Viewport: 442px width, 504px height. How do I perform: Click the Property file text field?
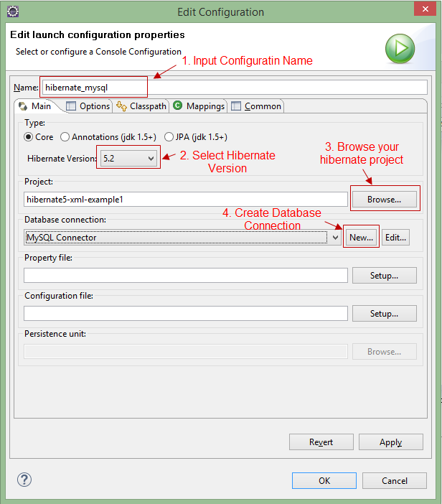(x=186, y=276)
